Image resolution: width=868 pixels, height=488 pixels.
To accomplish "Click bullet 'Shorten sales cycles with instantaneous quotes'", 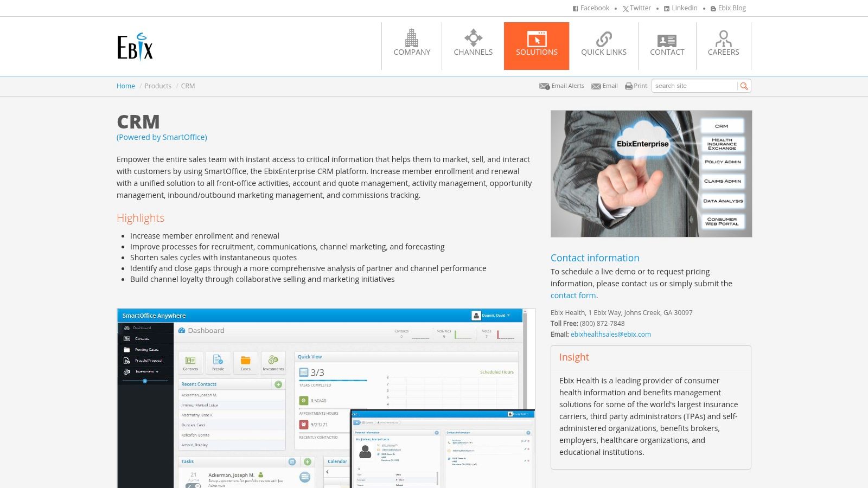I will coord(213,258).
